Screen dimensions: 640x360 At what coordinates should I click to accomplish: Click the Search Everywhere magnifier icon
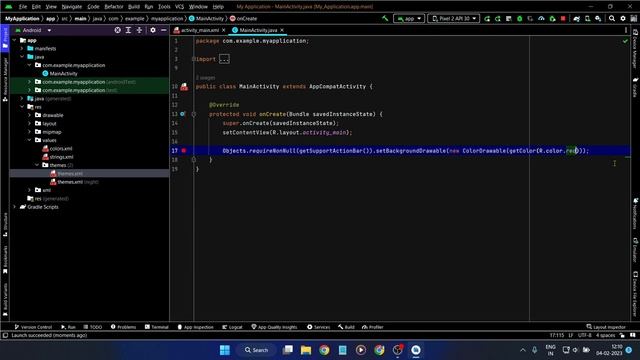coord(612,18)
